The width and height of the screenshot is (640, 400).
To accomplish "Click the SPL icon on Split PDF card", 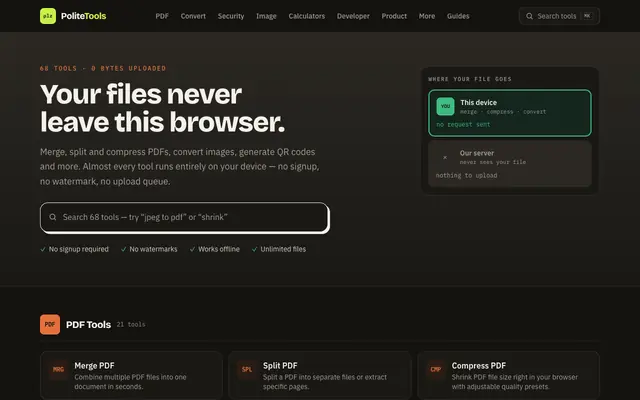I will [x=247, y=369].
